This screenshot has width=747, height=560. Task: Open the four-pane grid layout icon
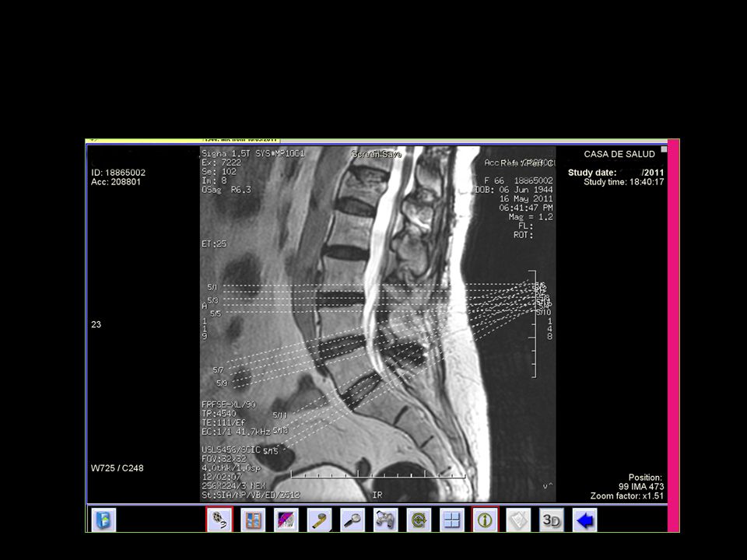[x=451, y=520]
